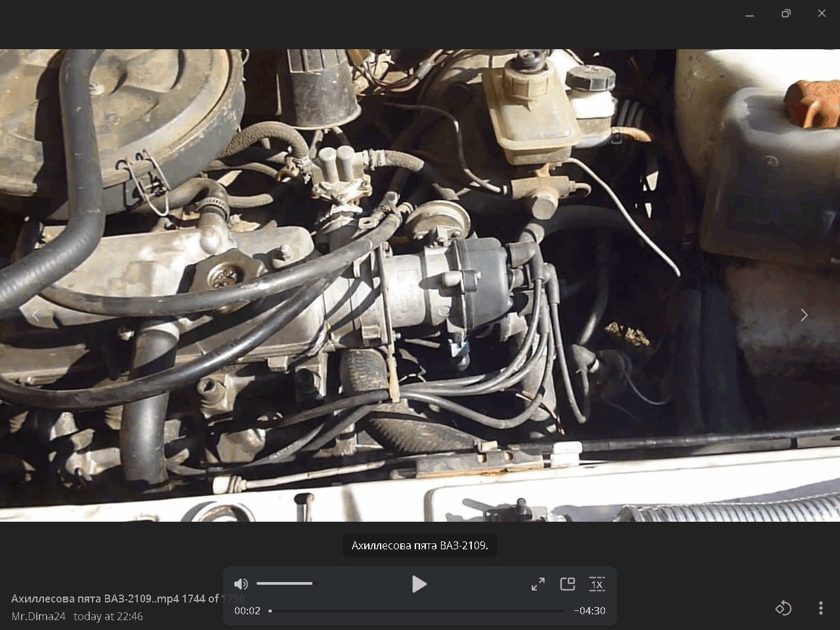Go to the next media item
Screen dimensions: 840x630
pyautogui.click(x=804, y=315)
